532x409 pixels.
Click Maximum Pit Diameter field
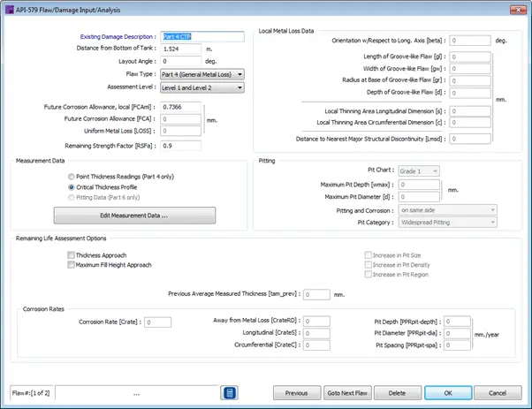pos(419,197)
